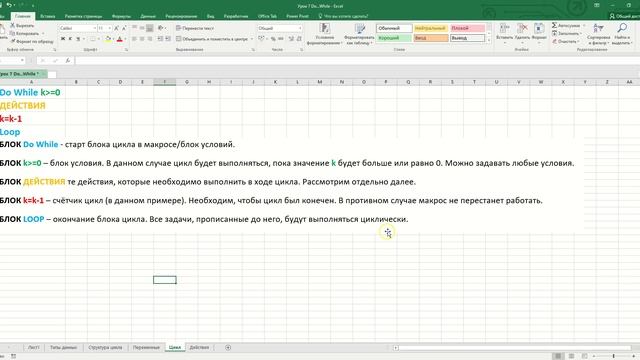
Task: Click the decrease decimal icon
Action: pos(299,39)
